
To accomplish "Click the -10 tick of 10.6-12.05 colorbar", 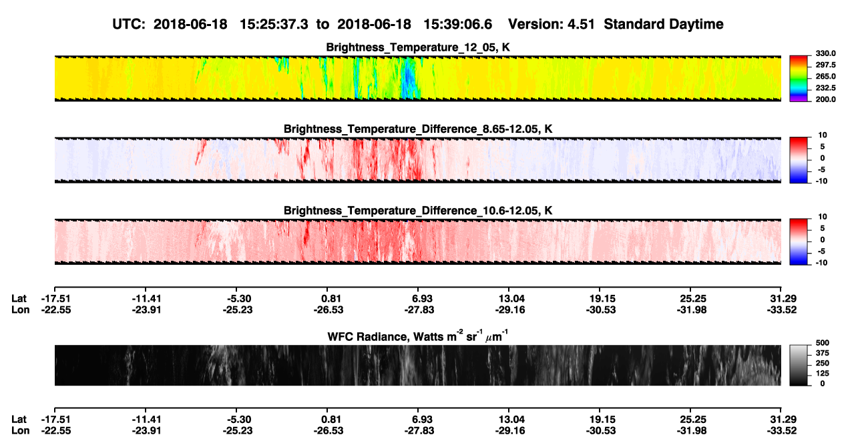I will coord(821,262).
